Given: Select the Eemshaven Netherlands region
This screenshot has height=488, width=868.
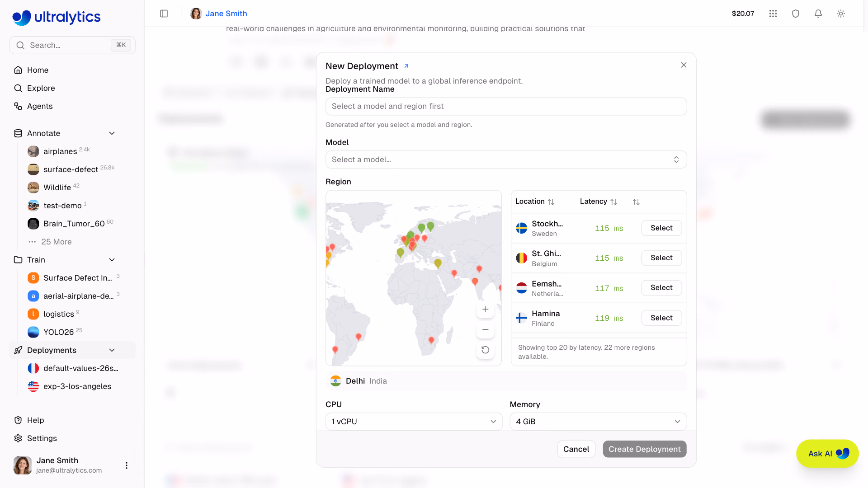Looking at the screenshot, I should (x=661, y=288).
